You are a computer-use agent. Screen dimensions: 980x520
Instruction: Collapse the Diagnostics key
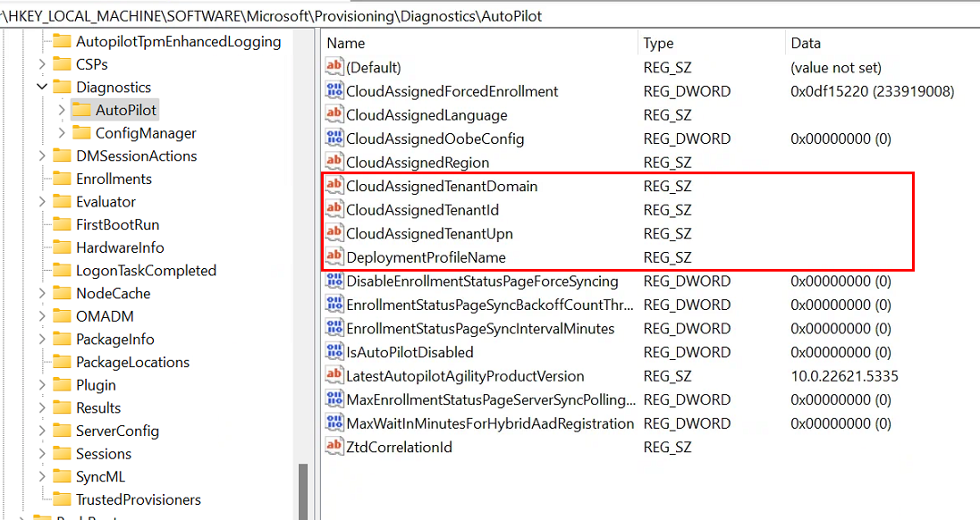[42, 87]
